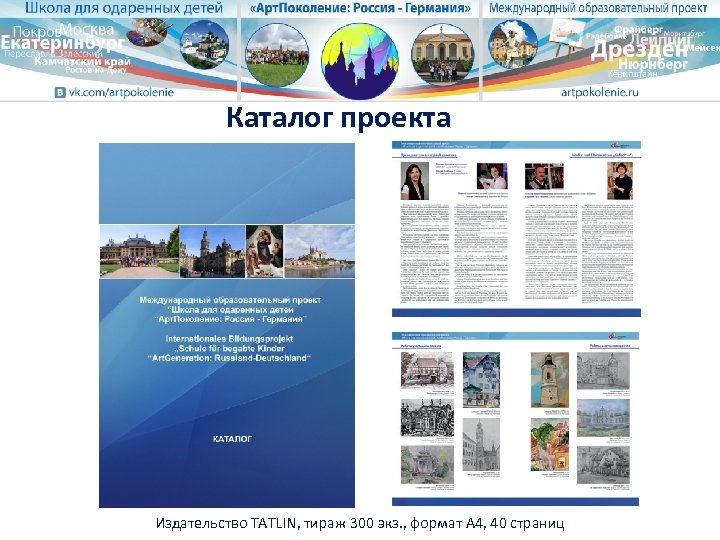Screen dimensions: 720x540
Task: Click the «Каталог проекта» heading
Action: [x=338, y=118]
